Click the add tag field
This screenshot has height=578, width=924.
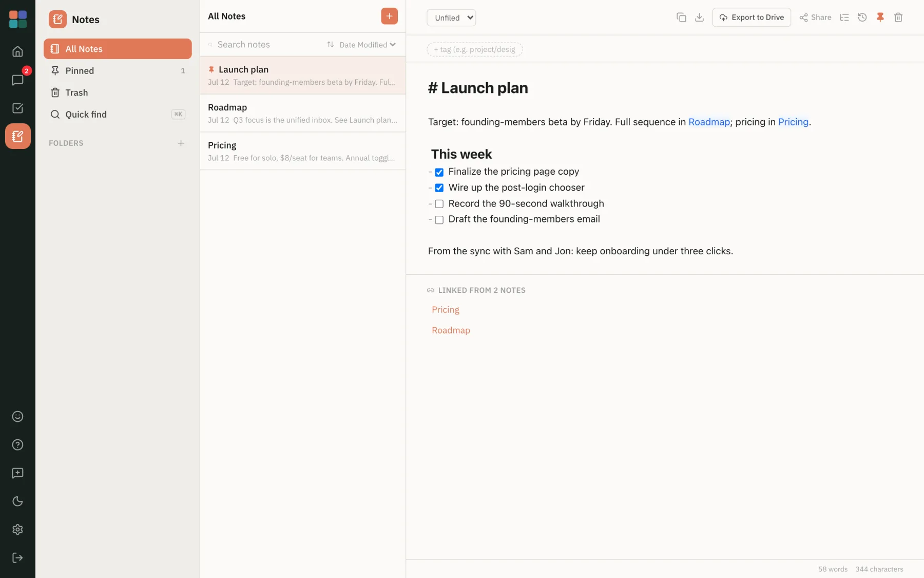pyautogui.click(x=474, y=49)
